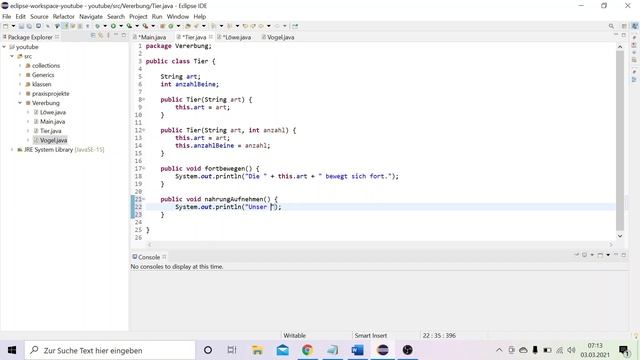Click Open Console icon in Console view
The height and width of the screenshot is (360, 640).
[x=600, y=255]
